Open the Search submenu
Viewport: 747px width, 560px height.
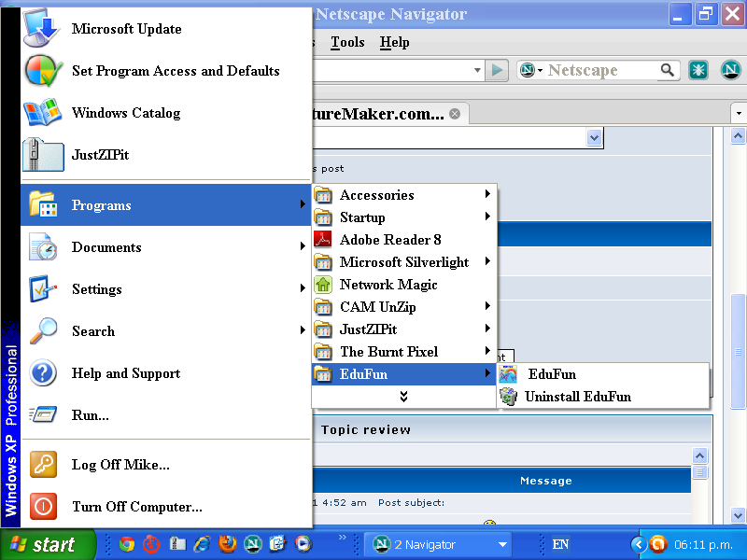click(x=166, y=331)
